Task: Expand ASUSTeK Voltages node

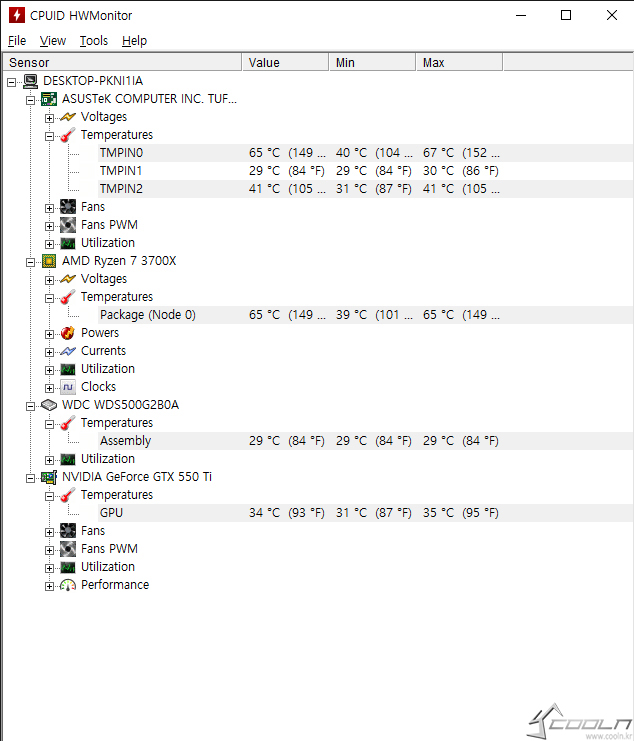Action: (x=49, y=118)
